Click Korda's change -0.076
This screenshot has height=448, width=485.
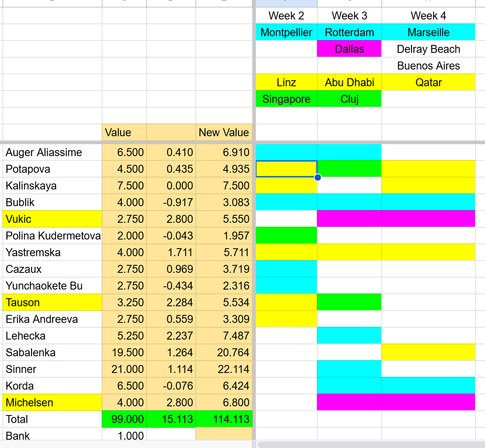[171, 386]
